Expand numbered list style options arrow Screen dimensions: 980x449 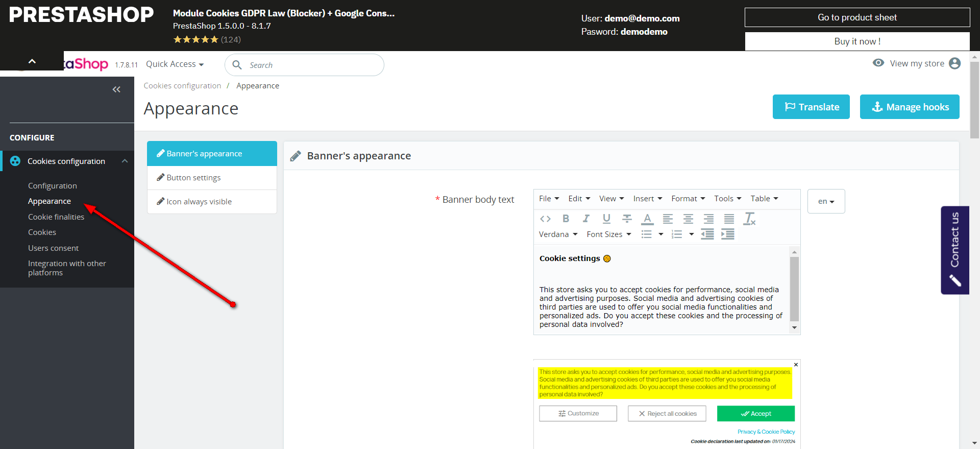(x=692, y=234)
